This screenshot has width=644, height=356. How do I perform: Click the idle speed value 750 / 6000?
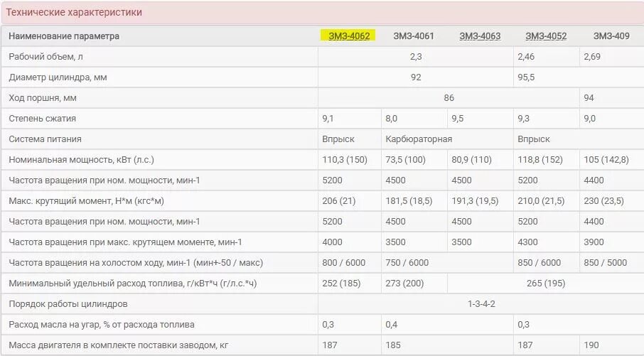[407, 263]
